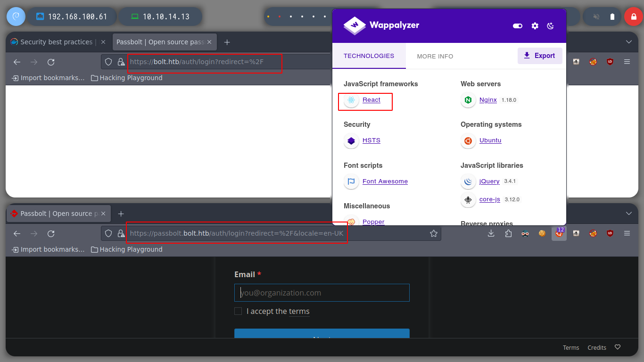Viewport: 644px width, 362px height.
Task: Select the TECHNOLOGIES tab in Wappalyzer
Action: 369,56
